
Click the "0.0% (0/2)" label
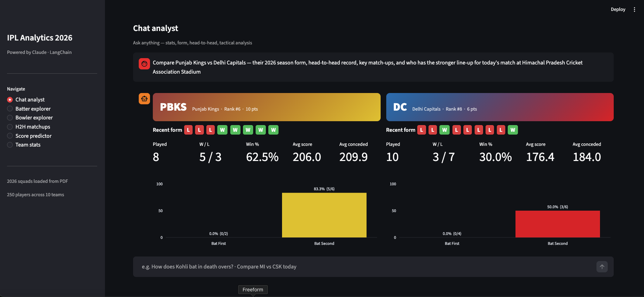click(219, 234)
